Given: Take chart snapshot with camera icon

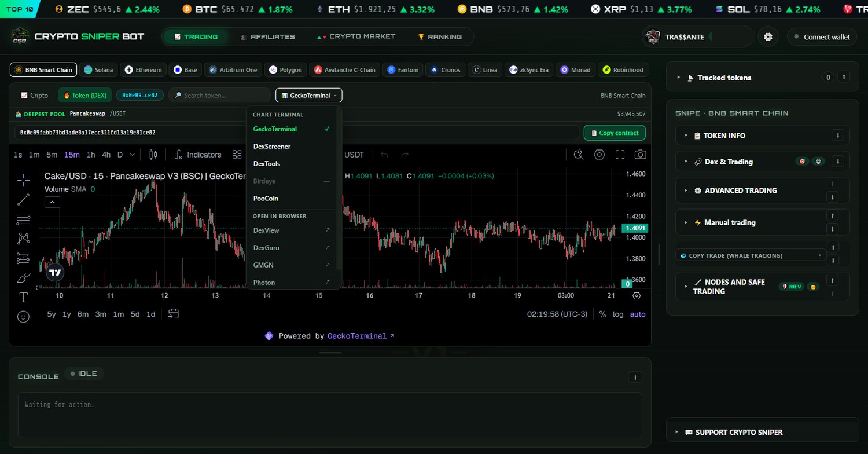Looking at the screenshot, I should 640,155.
